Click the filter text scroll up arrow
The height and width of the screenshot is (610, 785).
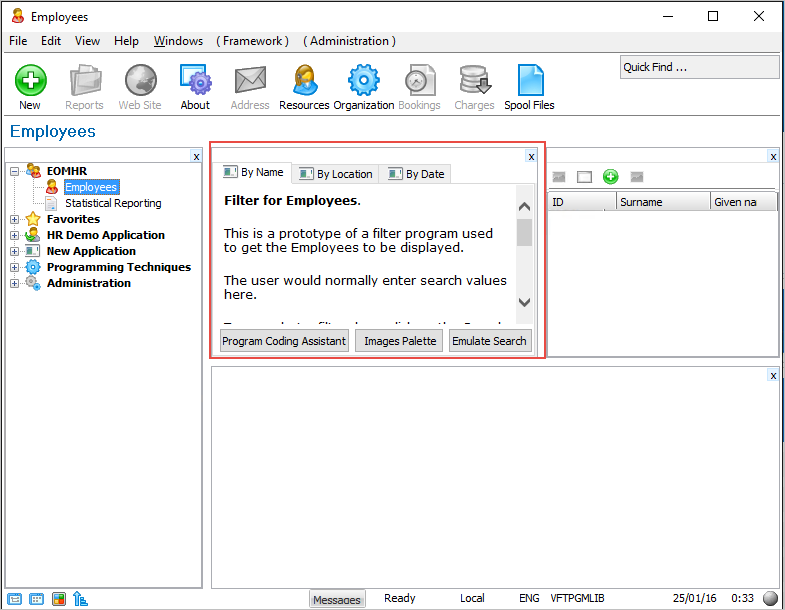(x=524, y=206)
